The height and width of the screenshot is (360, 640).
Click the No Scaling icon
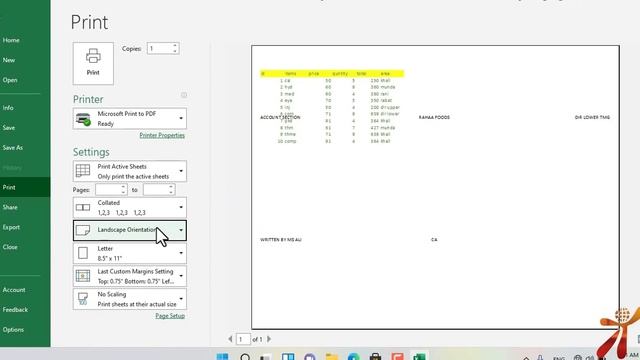83,299
